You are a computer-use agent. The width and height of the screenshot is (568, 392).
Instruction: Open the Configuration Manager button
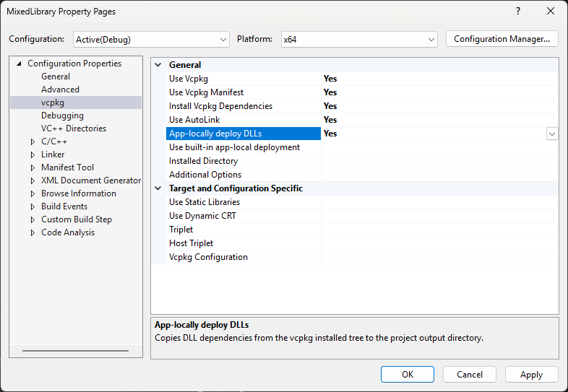pyautogui.click(x=502, y=39)
